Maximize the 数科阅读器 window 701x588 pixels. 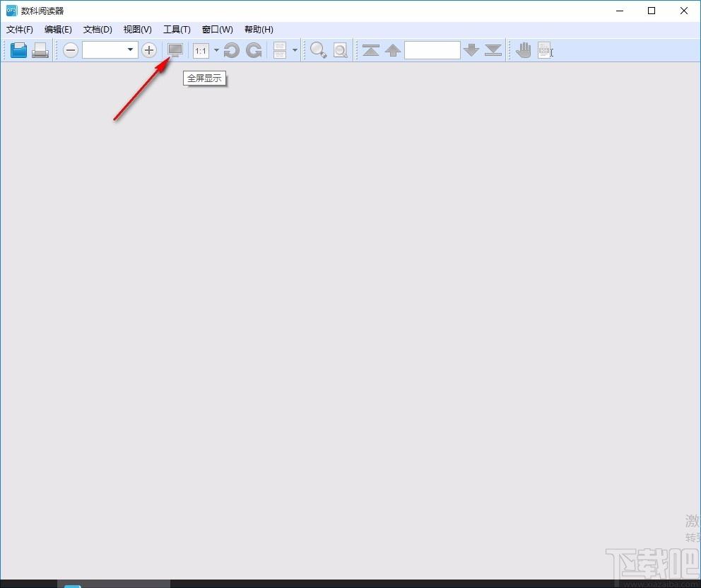tap(652, 11)
